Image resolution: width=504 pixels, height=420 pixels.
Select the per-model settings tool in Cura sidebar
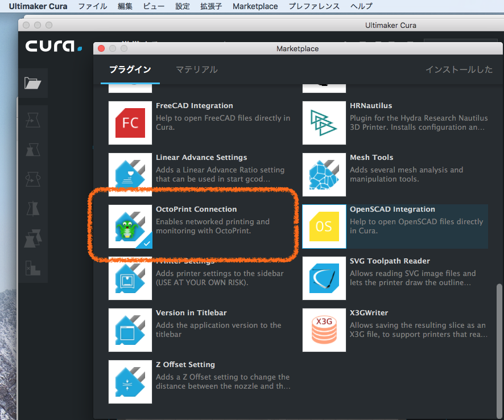[x=33, y=238]
